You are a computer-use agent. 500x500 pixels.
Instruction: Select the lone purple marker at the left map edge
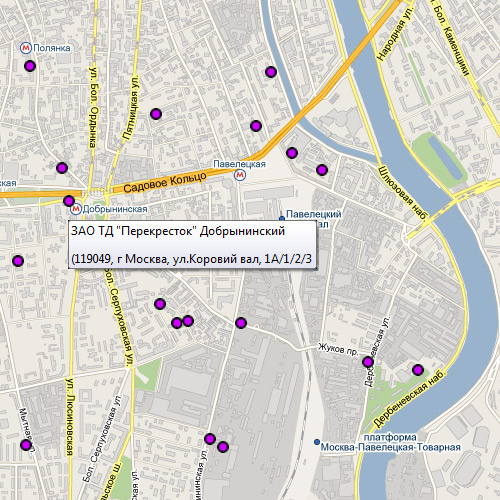click(18, 261)
